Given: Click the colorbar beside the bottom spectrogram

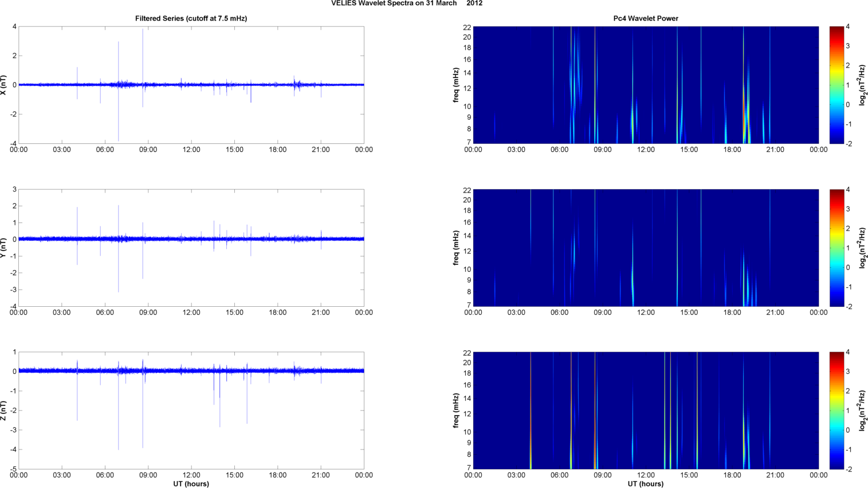Looking at the screenshot, I should (x=836, y=411).
